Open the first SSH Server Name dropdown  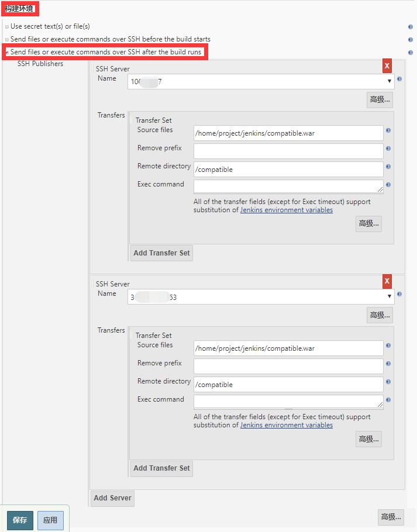(261, 81)
